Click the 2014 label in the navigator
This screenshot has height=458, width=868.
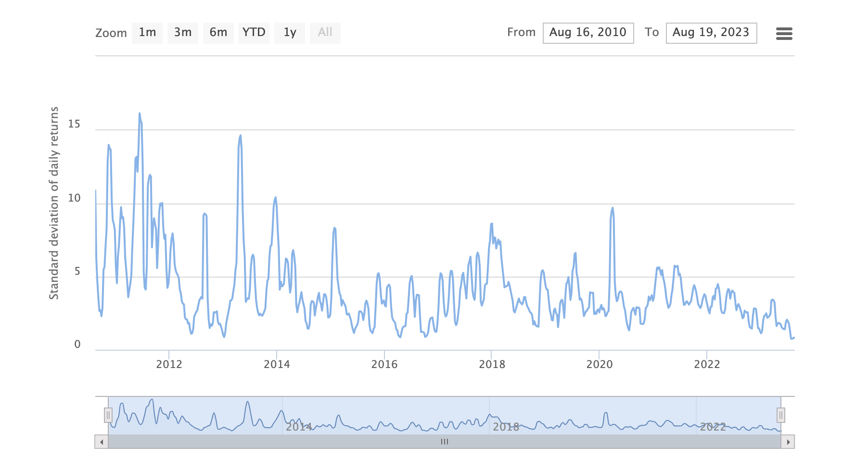click(x=299, y=427)
